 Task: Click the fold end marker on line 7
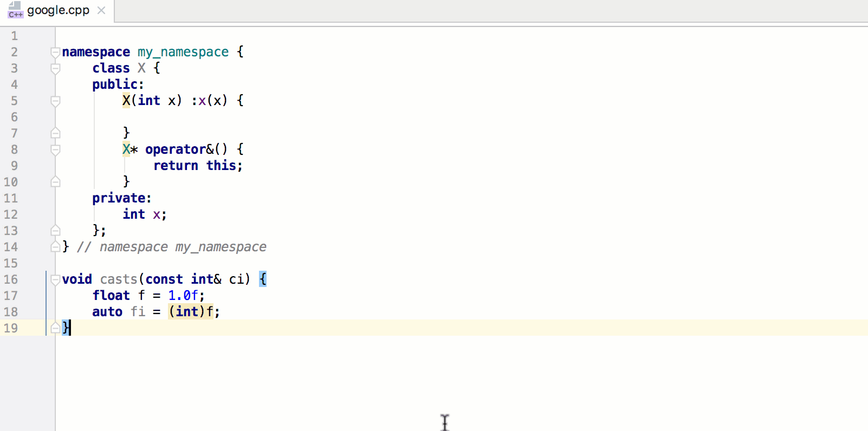(x=55, y=133)
